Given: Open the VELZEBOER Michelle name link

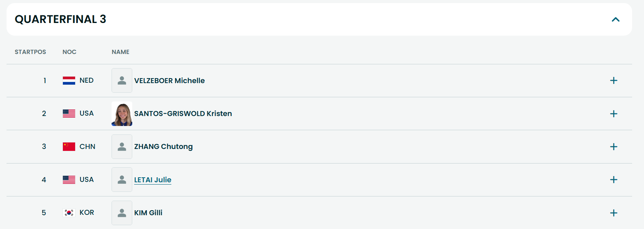Looking at the screenshot, I should (x=169, y=80).
